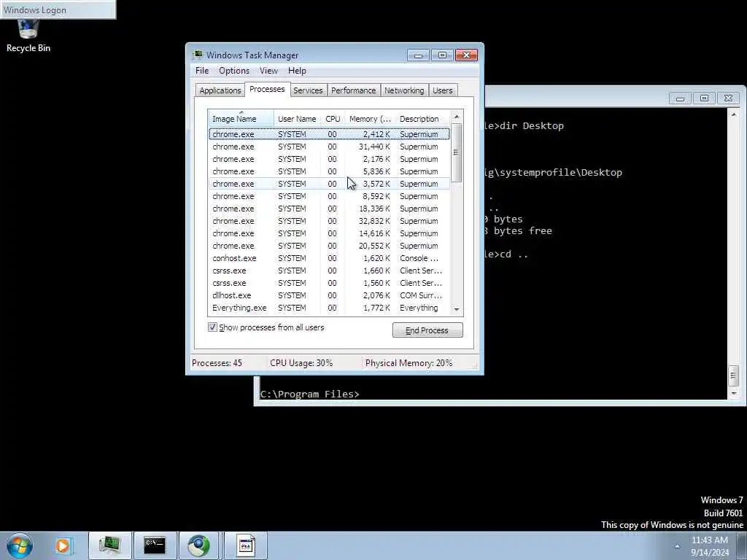The width and height of the screenshot is (747, 560).
Task: Select chrome.exe row using 20,552 K
Action: (x=329, y=246)
